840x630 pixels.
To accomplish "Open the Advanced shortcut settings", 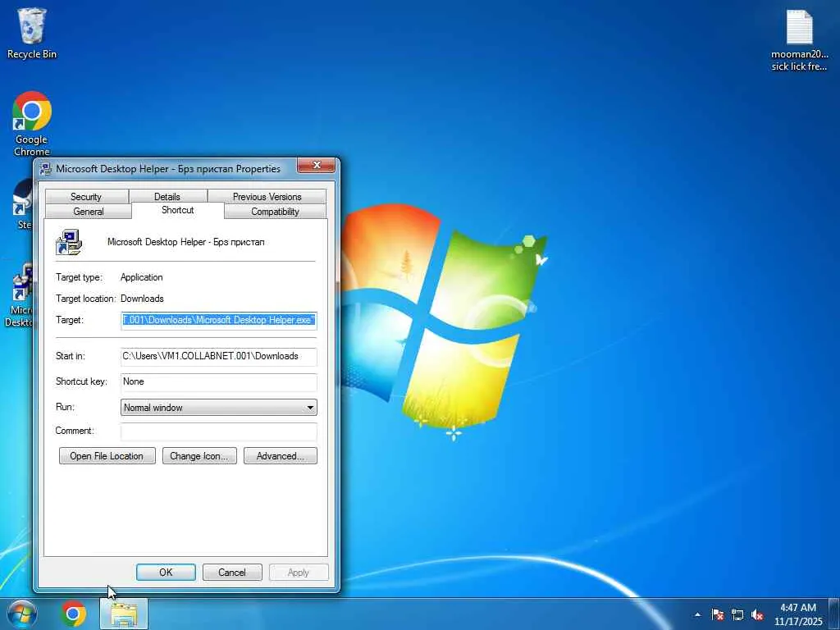I will point(281,456).
